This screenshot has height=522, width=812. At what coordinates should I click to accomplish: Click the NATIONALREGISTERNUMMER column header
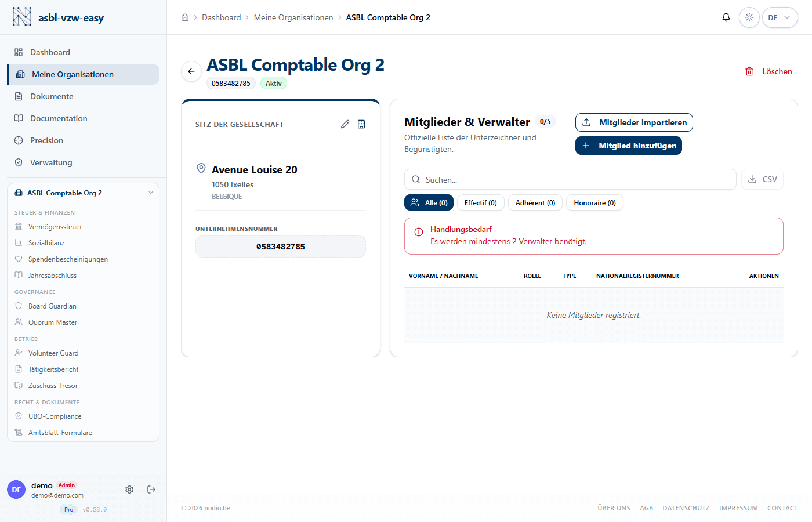click(637, 276)
